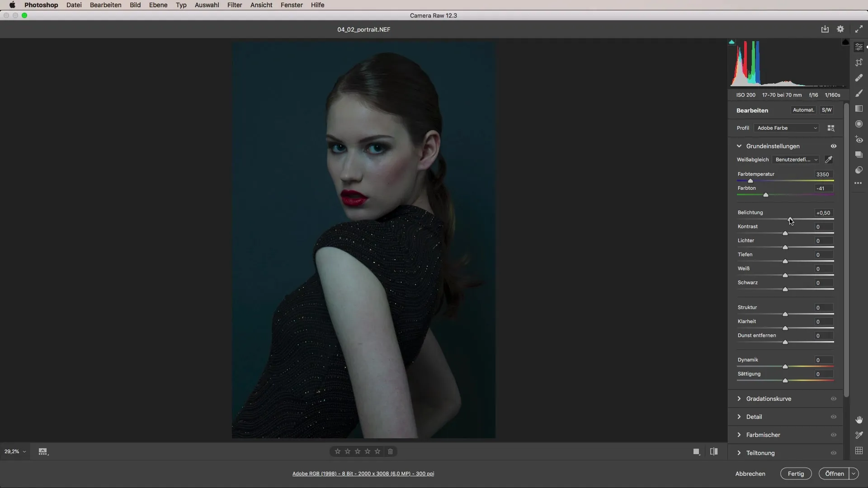Open the Bearbeiten menu
The image size is (868, 488).
(x=105, y=5)
